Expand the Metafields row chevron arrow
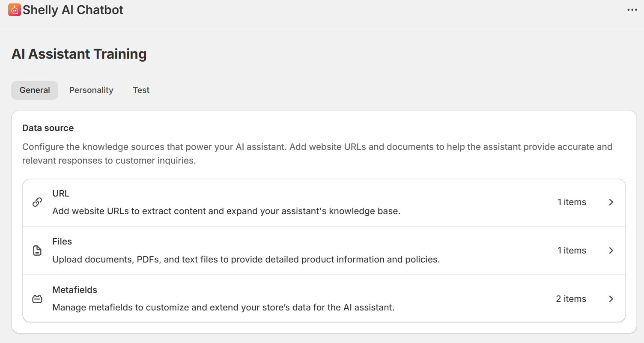This screenshot has width=644, height=343. (611, 299)
